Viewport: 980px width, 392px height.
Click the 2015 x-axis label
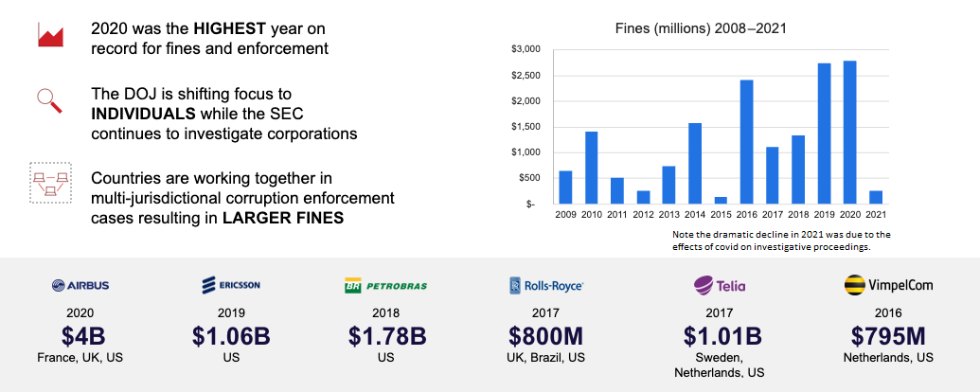(x=721, y=214)
